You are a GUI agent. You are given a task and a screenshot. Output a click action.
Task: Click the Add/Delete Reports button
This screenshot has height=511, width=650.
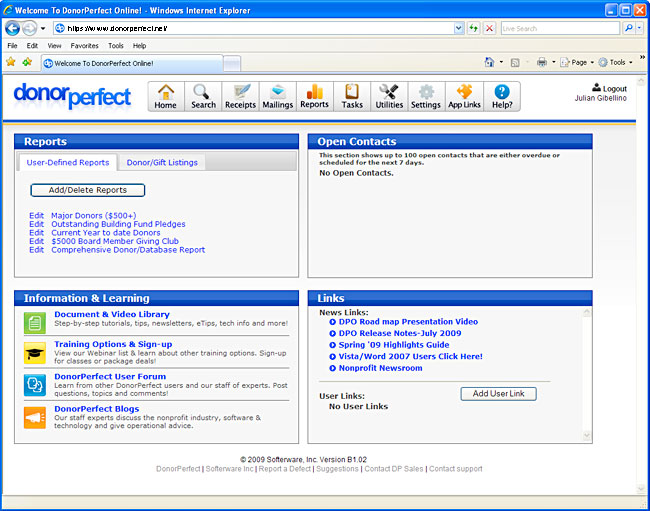click(88, 190)
